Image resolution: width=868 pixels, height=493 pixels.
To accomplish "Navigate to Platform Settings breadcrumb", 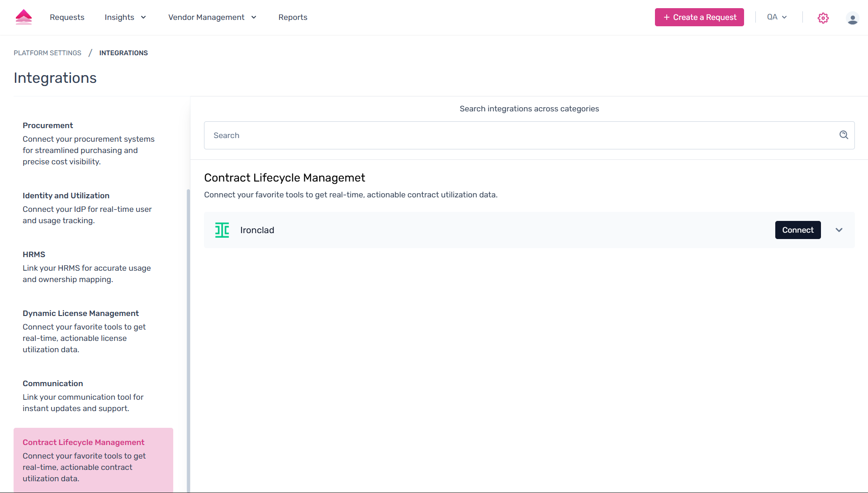I will click(47, 53).
